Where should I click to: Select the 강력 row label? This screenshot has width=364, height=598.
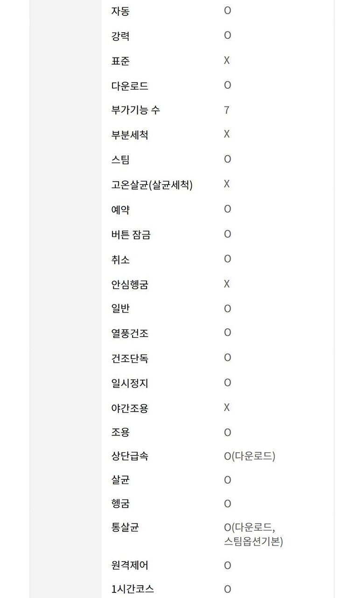pyautogui.click(x=120, y=36)
